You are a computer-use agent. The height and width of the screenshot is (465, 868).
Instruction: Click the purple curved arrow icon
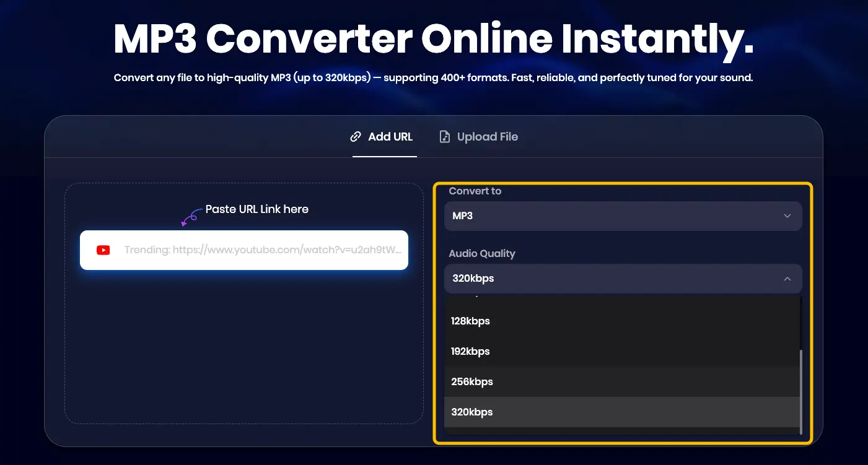coord(189,217)
